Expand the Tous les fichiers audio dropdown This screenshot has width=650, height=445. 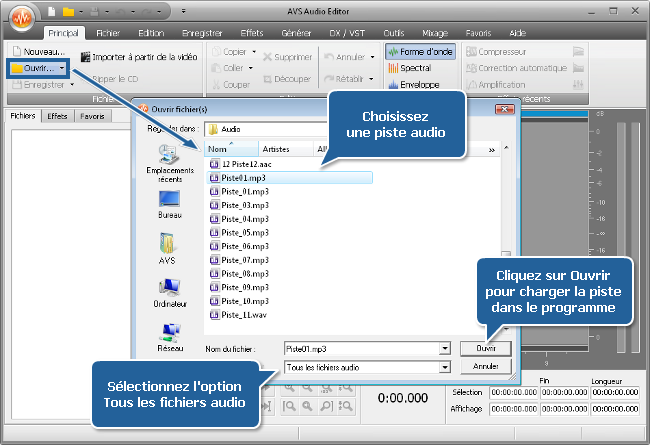[444, 367]
